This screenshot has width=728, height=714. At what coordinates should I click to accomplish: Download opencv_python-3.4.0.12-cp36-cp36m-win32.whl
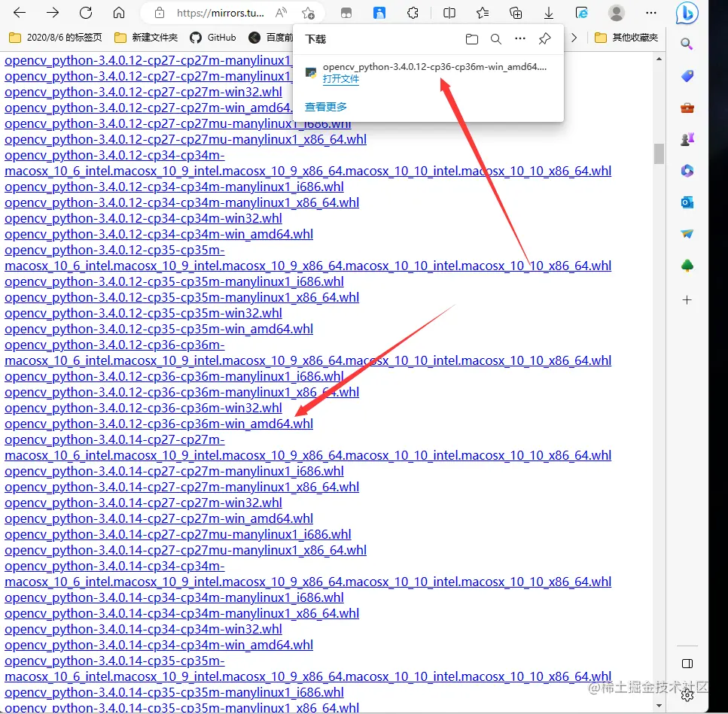click(143, 408)
